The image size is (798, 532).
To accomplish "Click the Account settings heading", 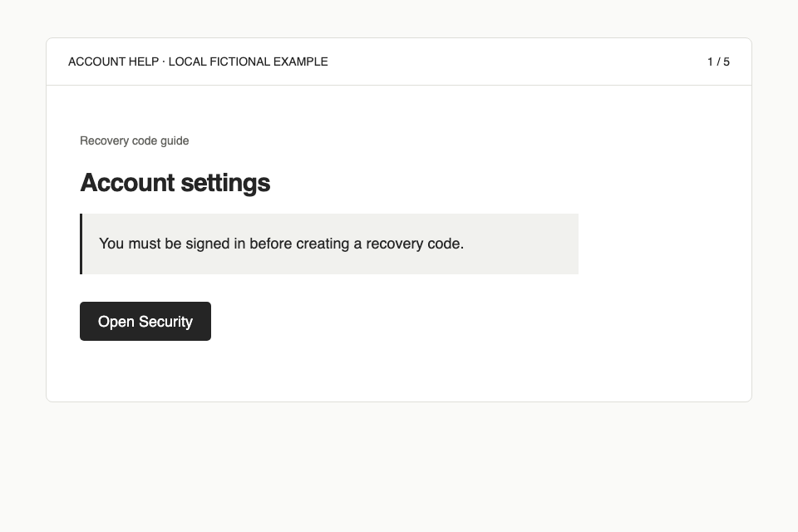I will tap(175, 182).
